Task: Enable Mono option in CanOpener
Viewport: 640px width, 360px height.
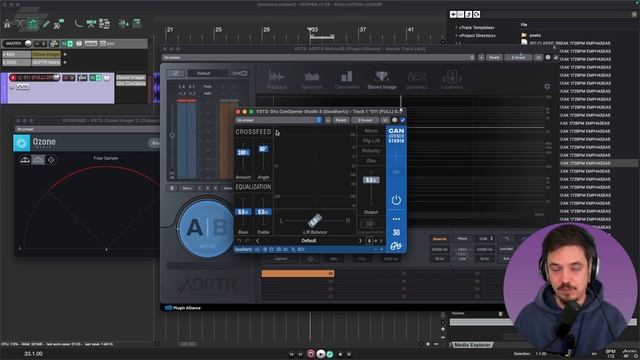Action: [371, 131]
